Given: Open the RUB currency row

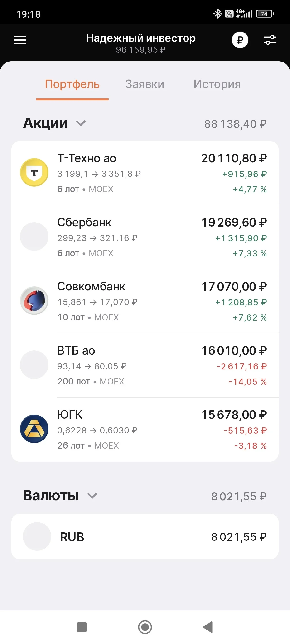Looking at the screenshot, I should coord(145,536).
